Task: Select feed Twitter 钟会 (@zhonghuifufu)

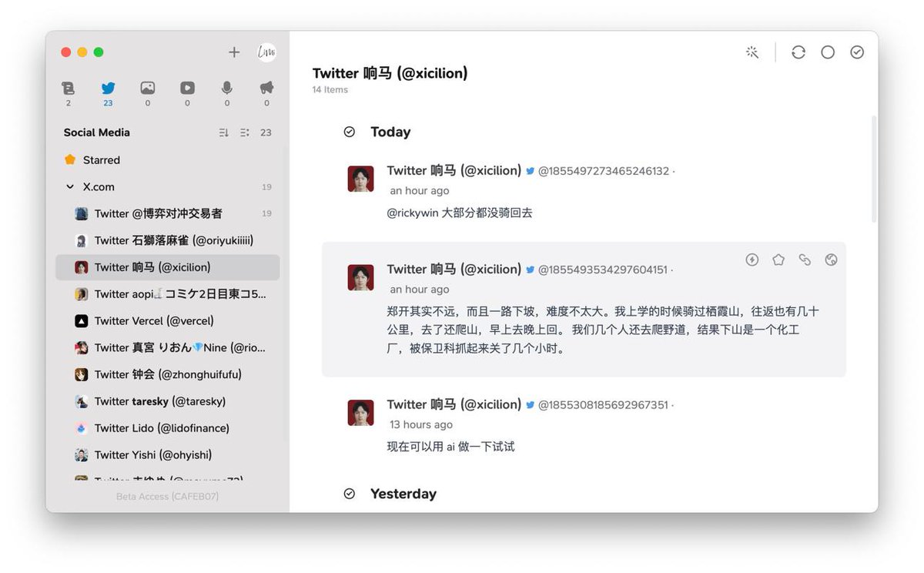Action: pos(168,374)
